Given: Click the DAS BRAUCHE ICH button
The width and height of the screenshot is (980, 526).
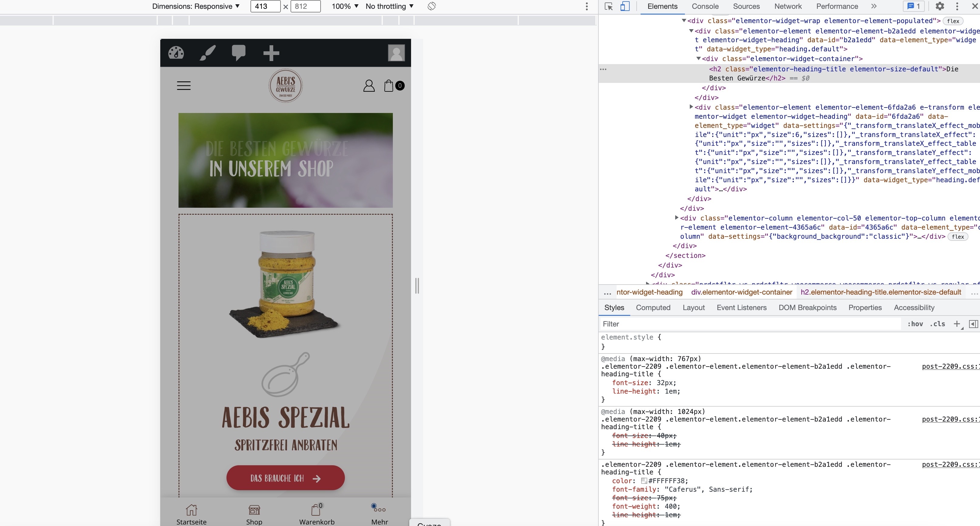Looking at the screenshot, I should (285, 478).
